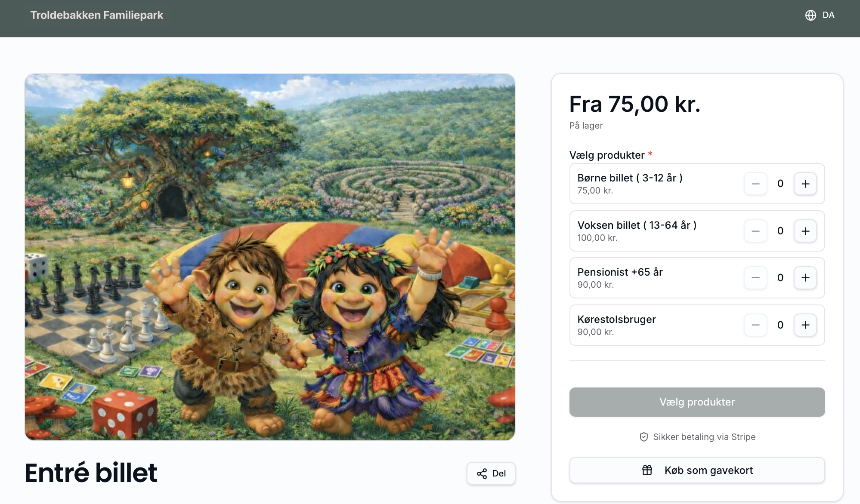Subtract a Pensionist +65 år ticket
The width and height of the screenshot is (860, 504).
pyautogui.click(x=755, y=278)
